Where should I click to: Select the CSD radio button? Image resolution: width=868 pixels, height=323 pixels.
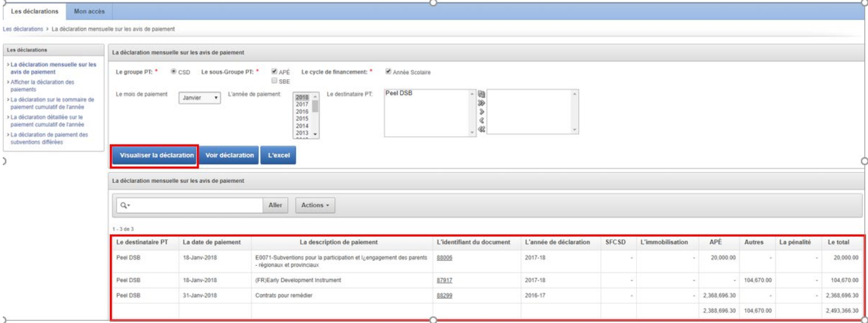(x=175, y=72)
